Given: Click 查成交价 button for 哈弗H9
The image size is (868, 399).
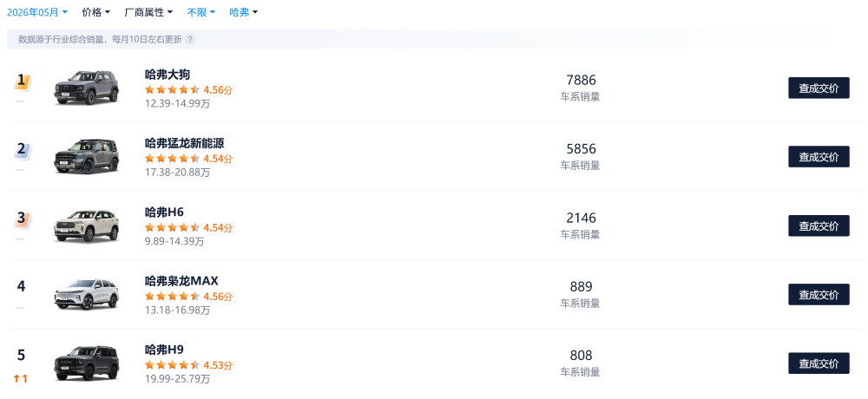Looking at the screenshot, I should pyautogui.click(x=819, y=363).
